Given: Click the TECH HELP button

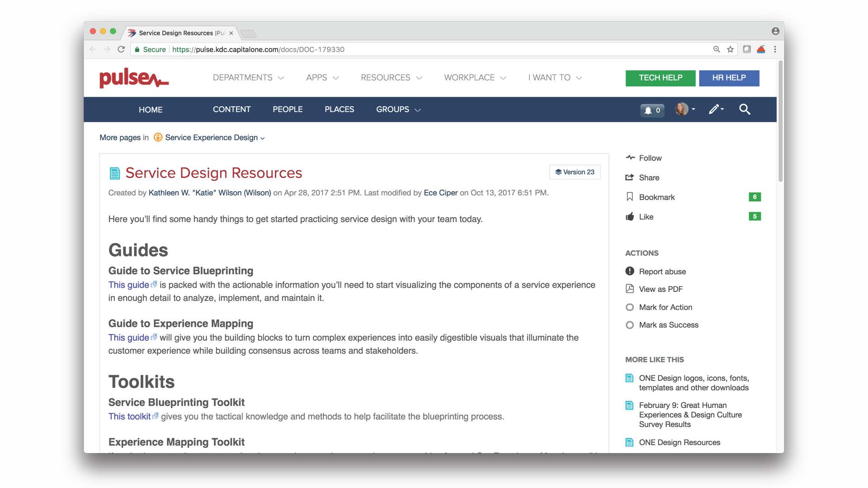Looking at the screenshot, I should (x=660, y=78).
